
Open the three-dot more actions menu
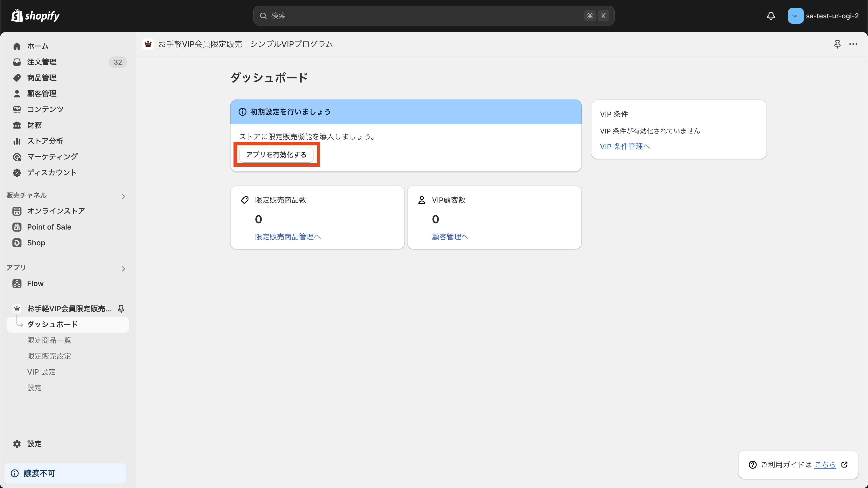coord(853,44)
